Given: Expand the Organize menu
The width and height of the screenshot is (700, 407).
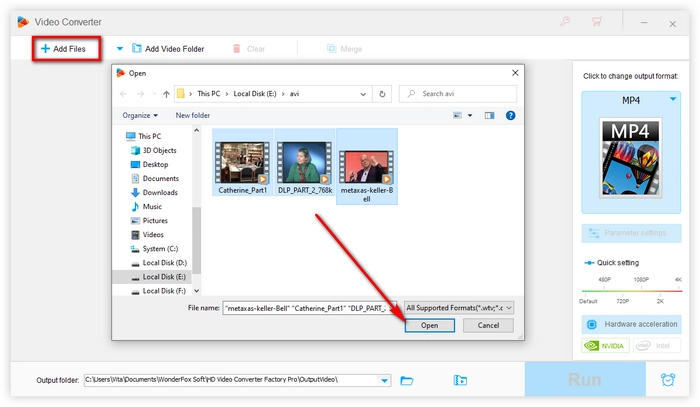Looking at the screenshot, I should click(139, 115).
